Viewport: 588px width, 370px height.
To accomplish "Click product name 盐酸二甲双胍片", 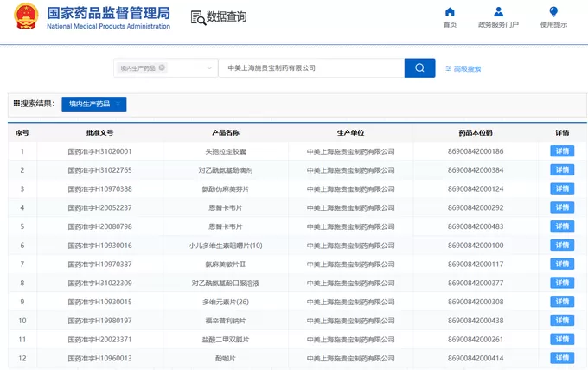I will click(x=226, y=339).
